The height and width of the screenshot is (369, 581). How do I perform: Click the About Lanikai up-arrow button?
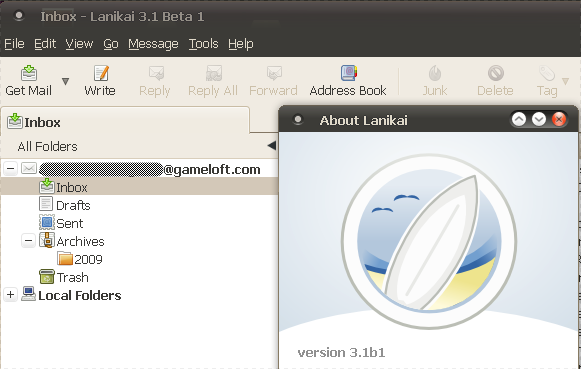[519, 120]
